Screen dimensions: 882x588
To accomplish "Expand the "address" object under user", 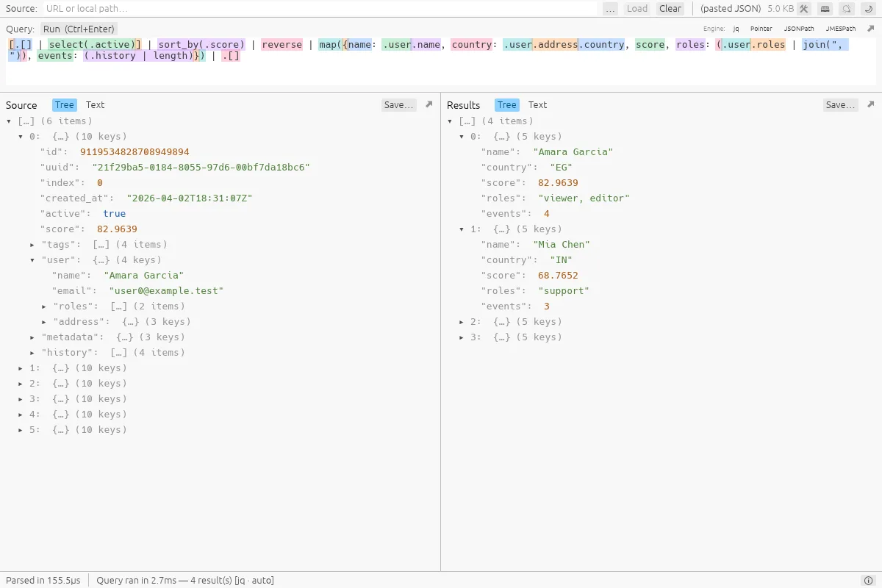I will [44, 322].
